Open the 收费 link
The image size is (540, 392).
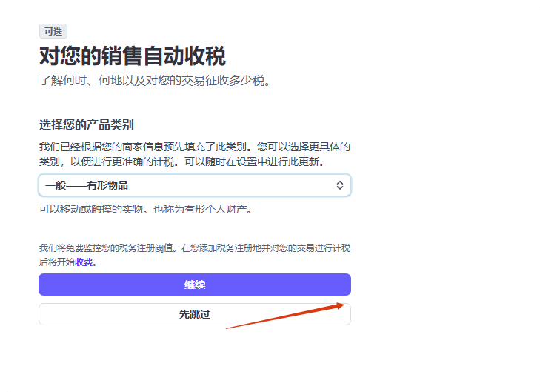[84, 262]
